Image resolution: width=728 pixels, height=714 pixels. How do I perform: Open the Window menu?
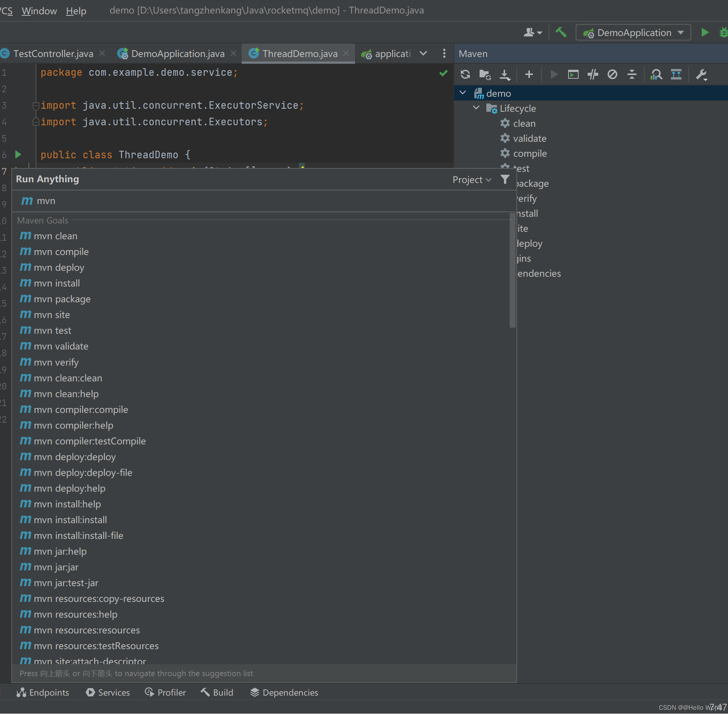pos(39,10)
